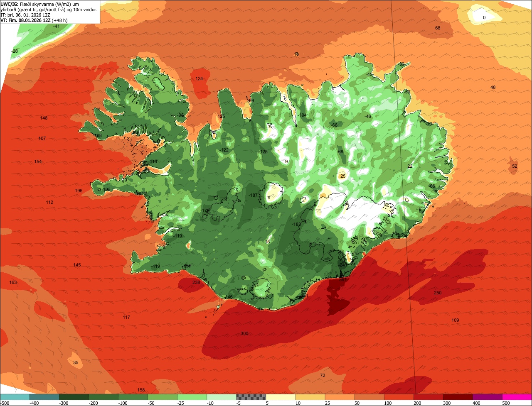Viewport: 532px width, 406px height.
Task: Click the '112' flux value
Action: (x=49, y=202)
